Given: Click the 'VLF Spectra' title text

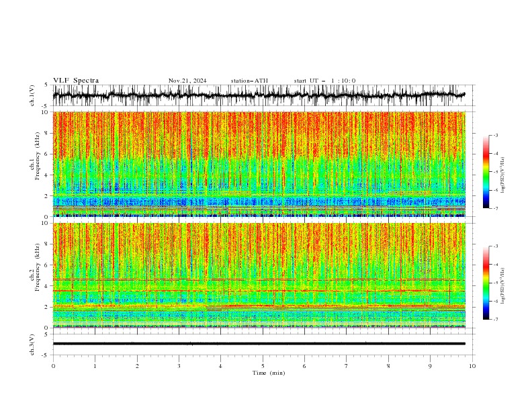Looking at the screenshot, I should [76, 81].
